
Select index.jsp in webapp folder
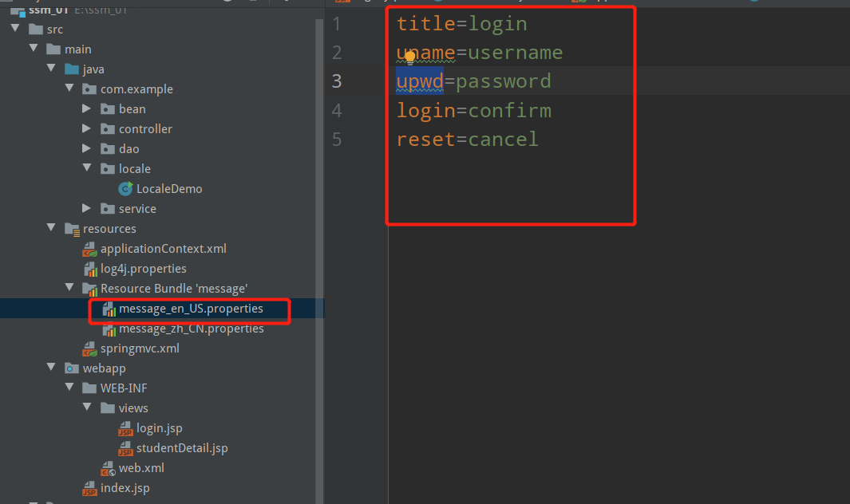[125, 488]
